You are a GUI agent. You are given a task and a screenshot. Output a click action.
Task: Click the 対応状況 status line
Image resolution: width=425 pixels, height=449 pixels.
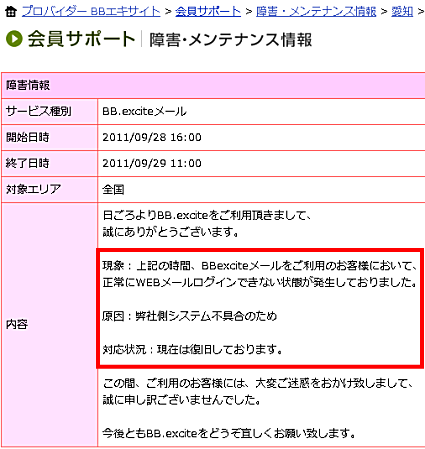coord(193,349)
